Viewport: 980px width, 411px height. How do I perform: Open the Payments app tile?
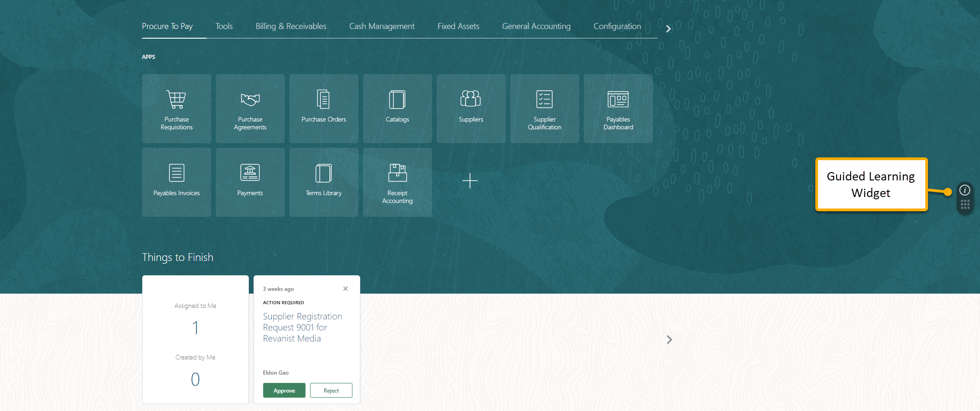pyautogui.click(x=250, y=182)
